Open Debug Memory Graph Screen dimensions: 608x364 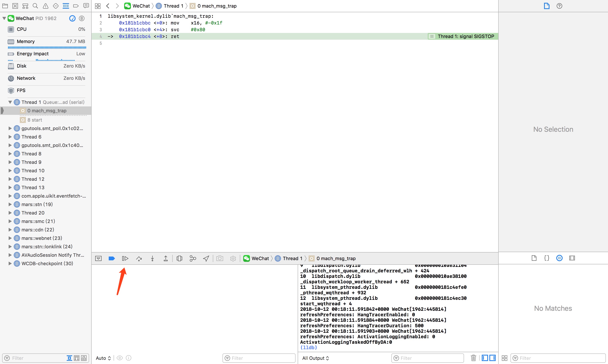click(x=193, y=258)
